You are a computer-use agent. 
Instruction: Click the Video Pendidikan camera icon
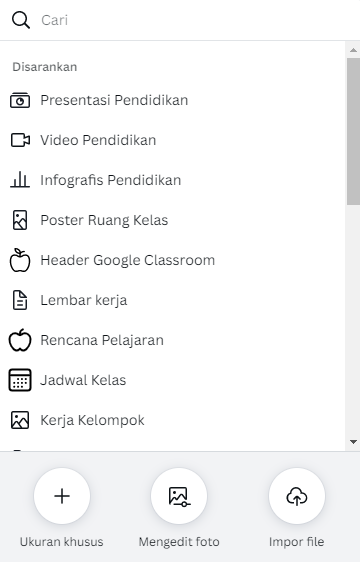[x=20, y=140]
